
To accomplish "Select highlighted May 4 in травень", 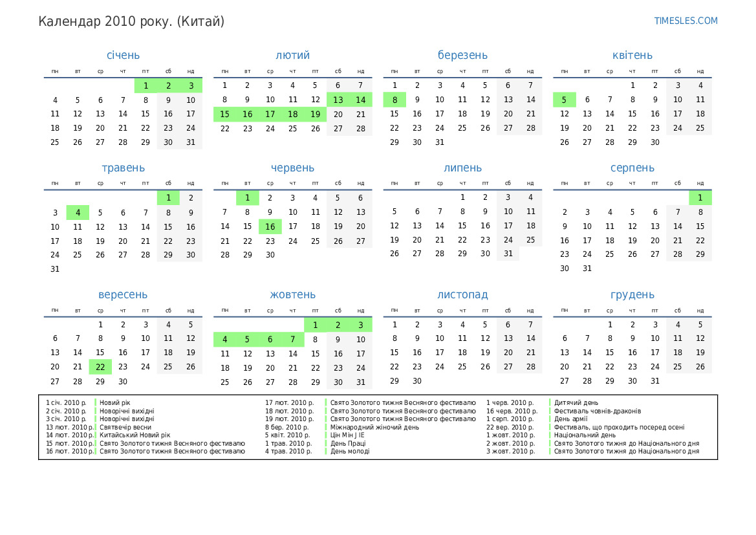I will pyautogui.click(x=78, y=212).
